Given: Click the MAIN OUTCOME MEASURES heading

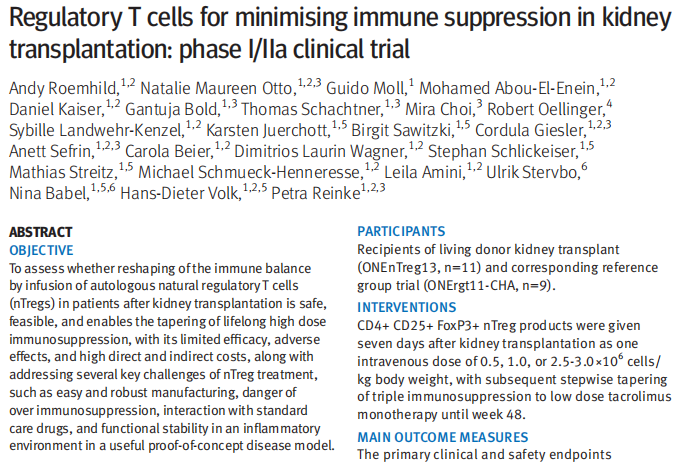Looking at the screenshot, I should pyautogui.click(x=443, y=436).
